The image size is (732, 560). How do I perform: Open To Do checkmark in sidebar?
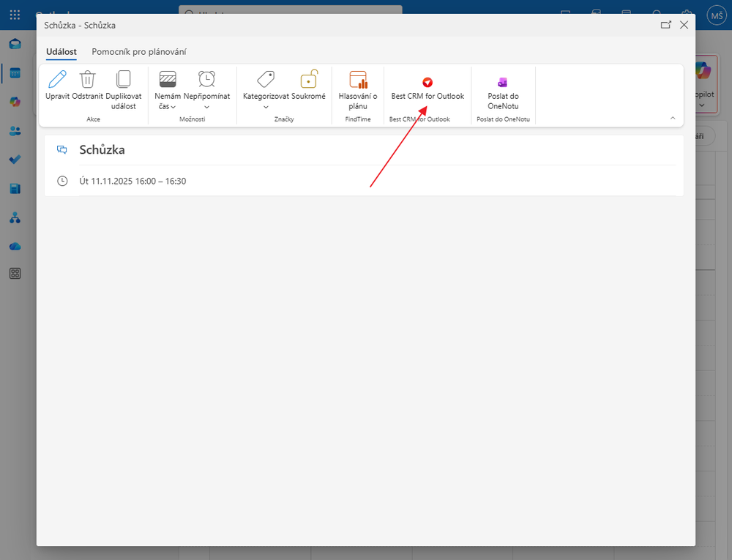[x=15, y=160]
